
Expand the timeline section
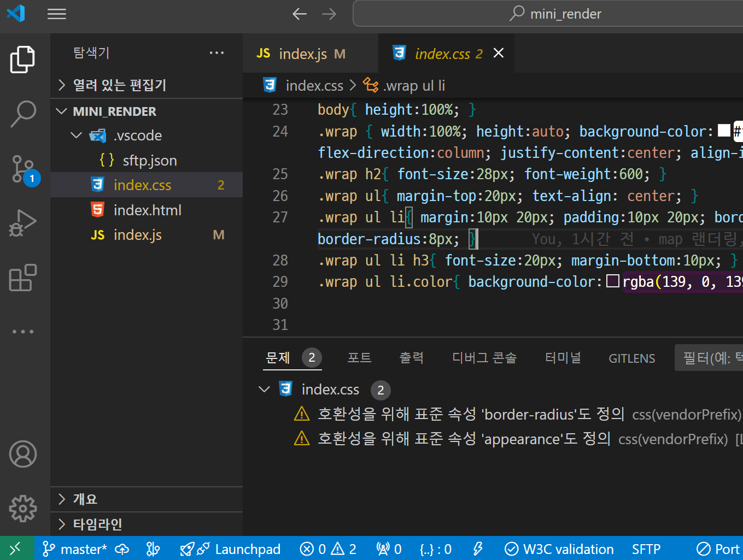[147, 524]
